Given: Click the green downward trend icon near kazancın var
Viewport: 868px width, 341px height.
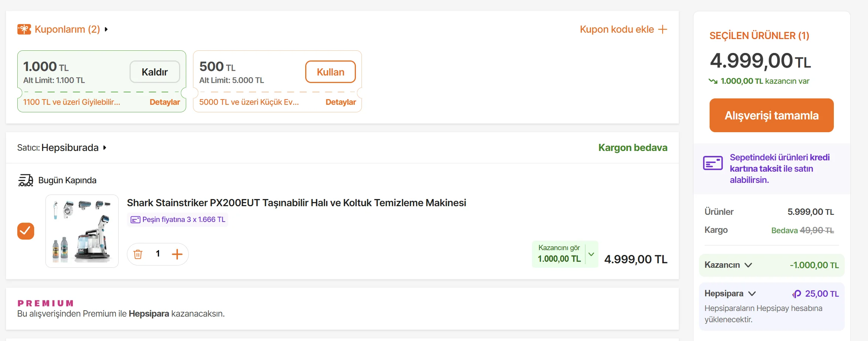Looking at the screenshot, I should [713, 81].
